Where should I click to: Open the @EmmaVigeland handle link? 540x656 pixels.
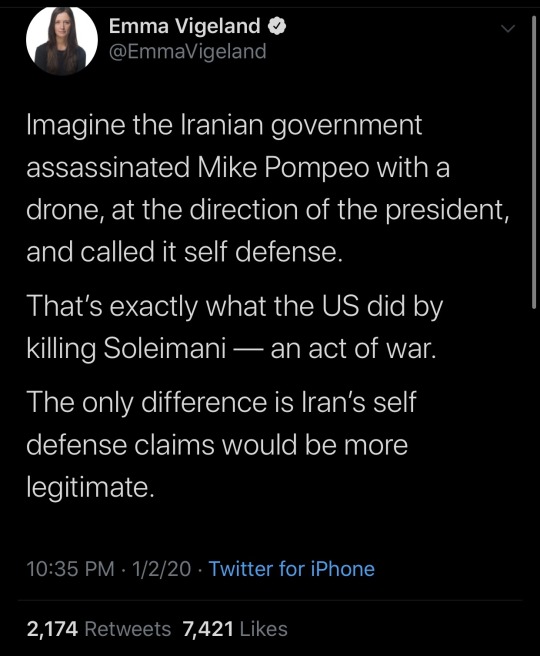(x=187, y=52)
